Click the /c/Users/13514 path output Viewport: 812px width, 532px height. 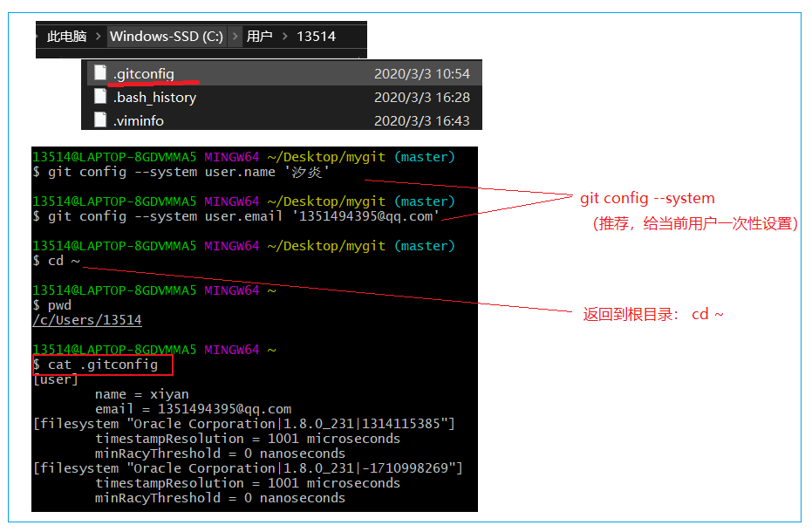pos(86,320)
